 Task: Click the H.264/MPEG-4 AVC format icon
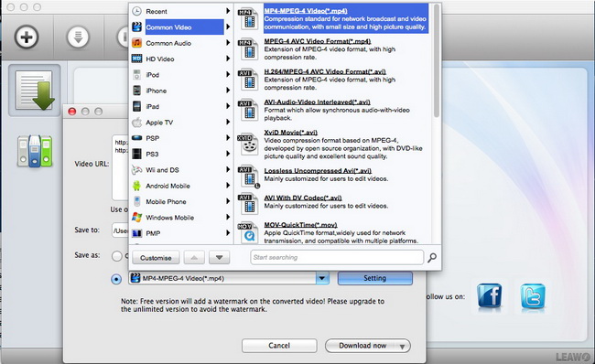click(248, 80)
